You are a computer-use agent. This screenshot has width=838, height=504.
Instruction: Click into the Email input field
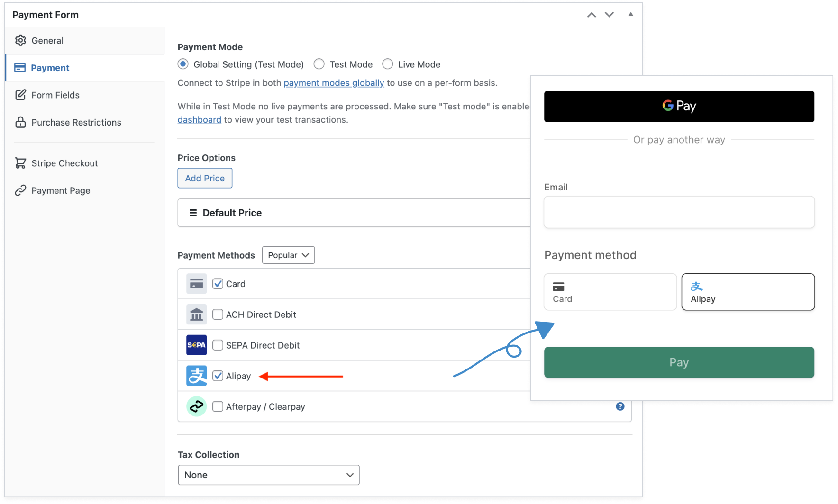pos(679,212)
